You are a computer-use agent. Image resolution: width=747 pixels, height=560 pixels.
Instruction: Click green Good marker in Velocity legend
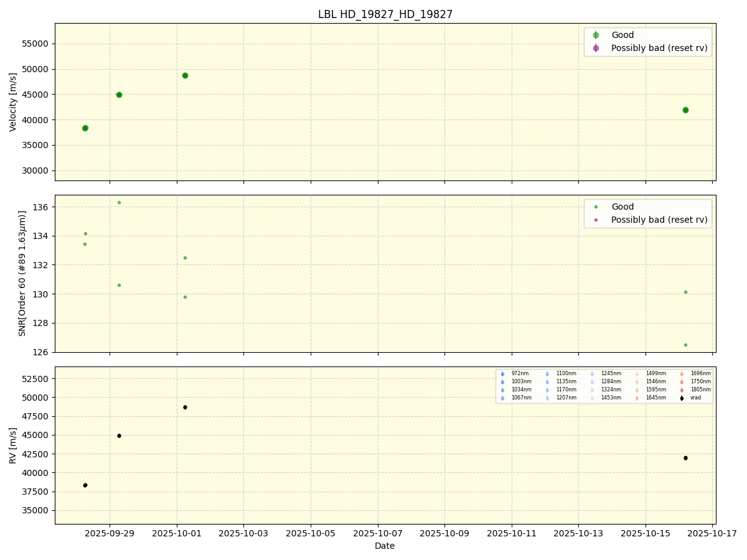click(x=596, y=35)
